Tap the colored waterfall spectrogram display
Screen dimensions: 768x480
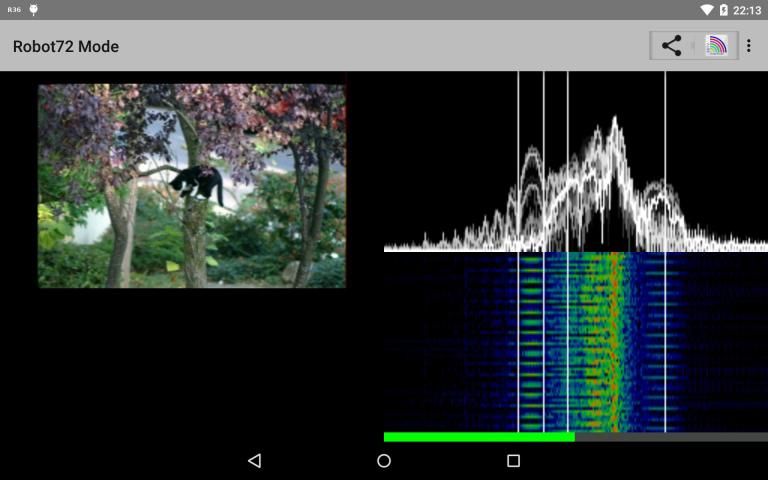pyautogui.click(x=575, y=342)
